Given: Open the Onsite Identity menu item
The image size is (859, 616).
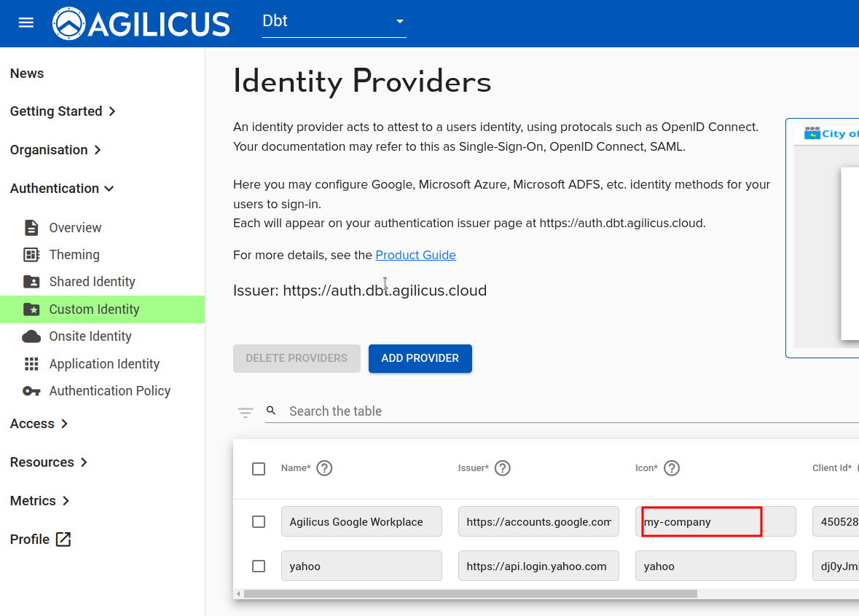Looking at the screenshot, I should point(90,336).
